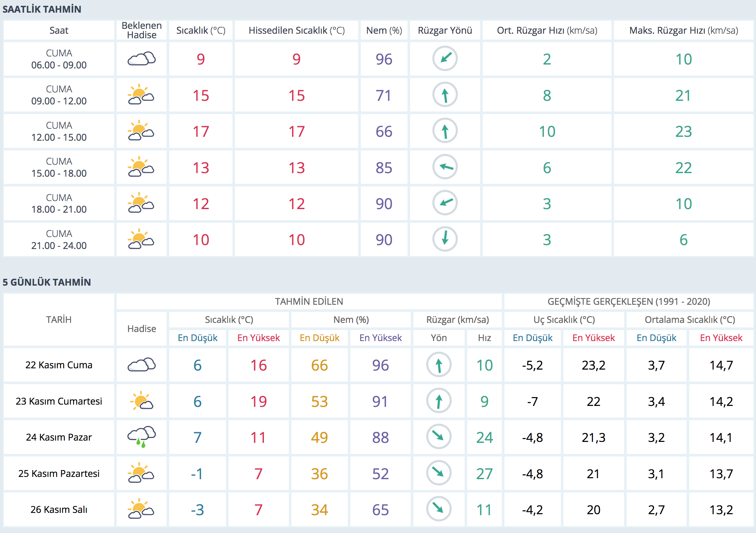Click the cloudy icon for 22 Kasım Cuma
The height and width of the screenshot is (533, 756).
142,364
